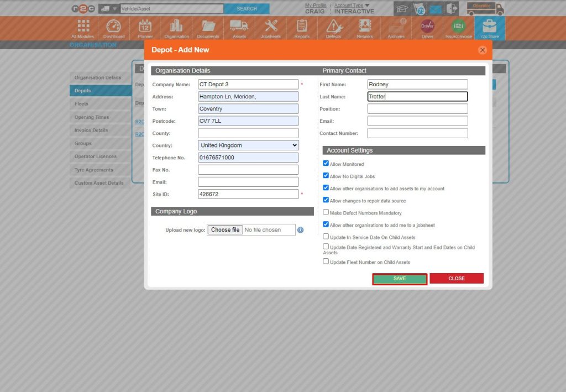Viewport: 566px width, 392px height.
Task: Open the Defects module
Action: [333, 28]
